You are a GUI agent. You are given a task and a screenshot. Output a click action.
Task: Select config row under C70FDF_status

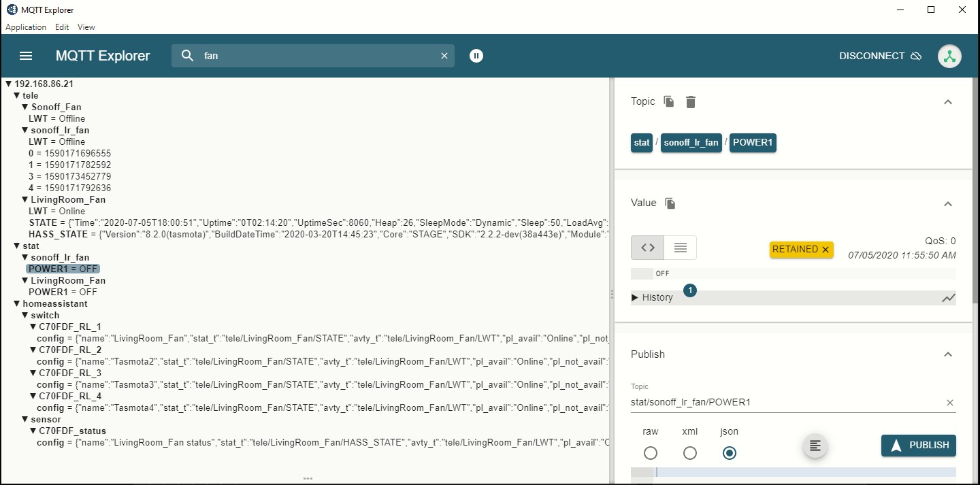(x=321, y=442)
